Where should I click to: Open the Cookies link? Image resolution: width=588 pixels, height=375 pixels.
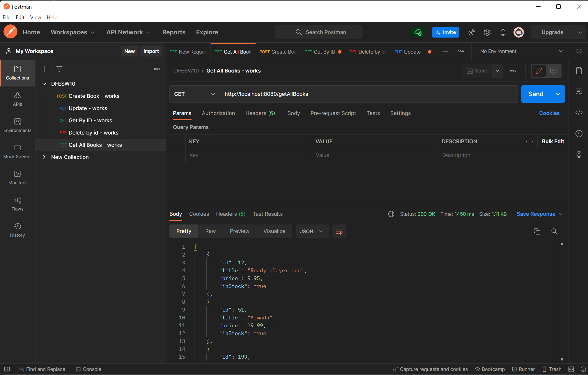[549, 113]
